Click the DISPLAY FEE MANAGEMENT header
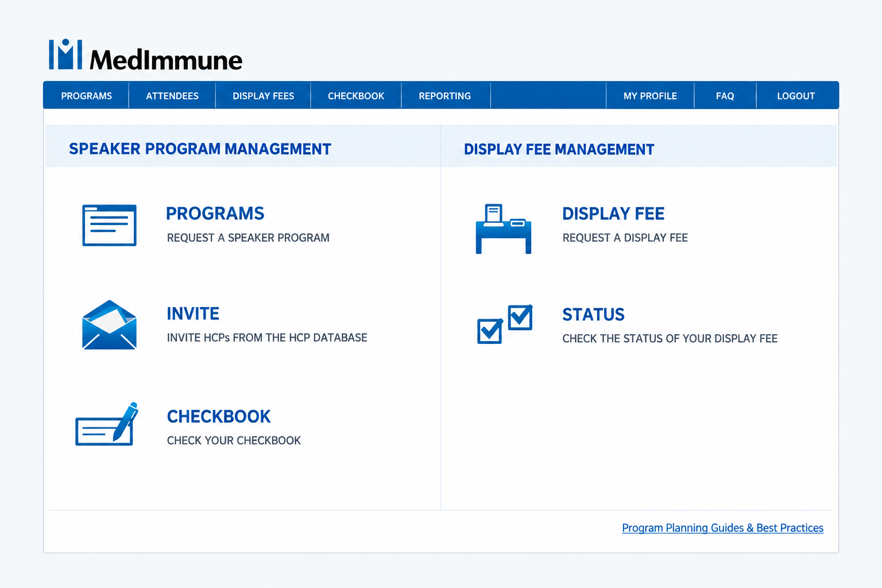The height and width of the screenshot is (588, 882). pos(559,149)
